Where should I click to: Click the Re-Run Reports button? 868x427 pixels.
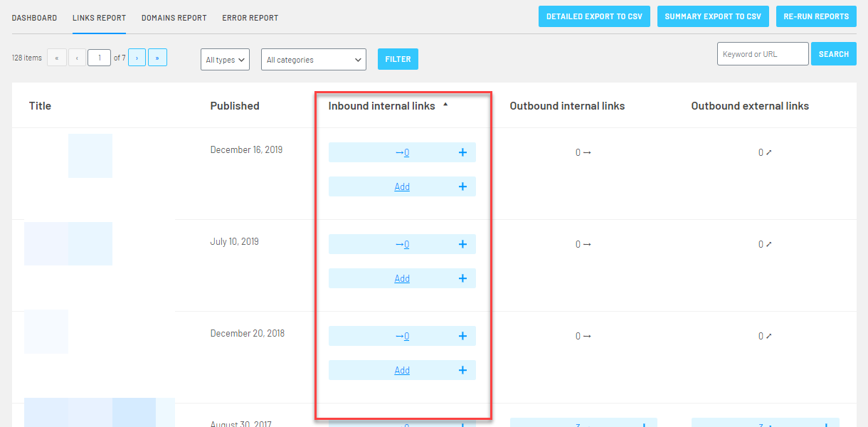pyautogui.click(x=816, y=16)
